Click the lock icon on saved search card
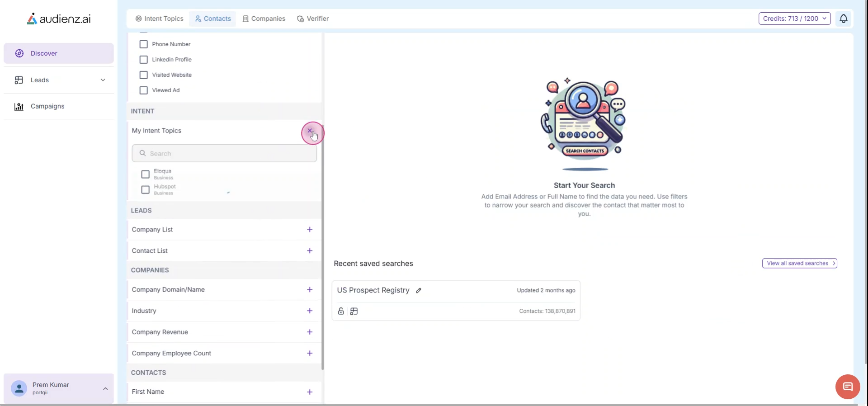The width and height of the screenshot is (868, 406). [341, 311]
